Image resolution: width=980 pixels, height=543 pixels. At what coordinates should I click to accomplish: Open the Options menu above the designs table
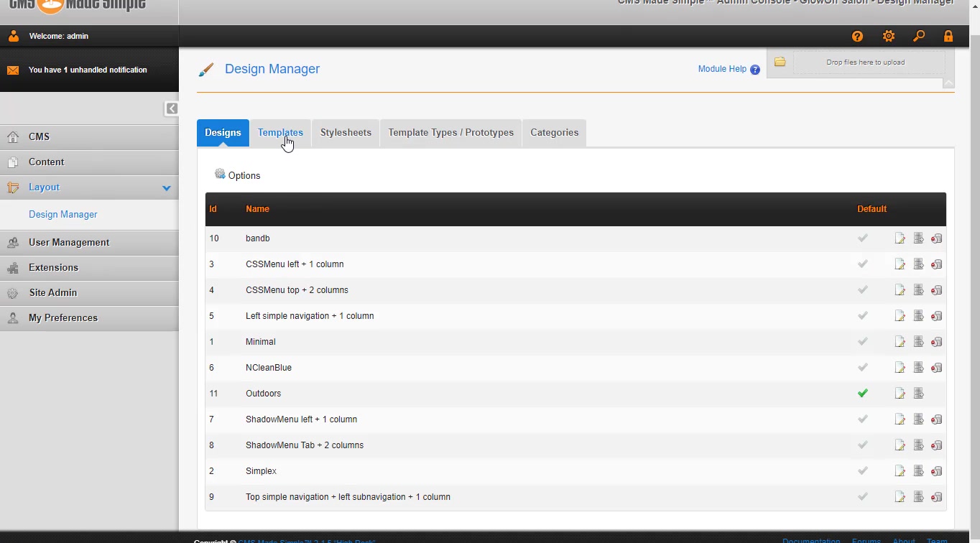(x=238, y=175)
